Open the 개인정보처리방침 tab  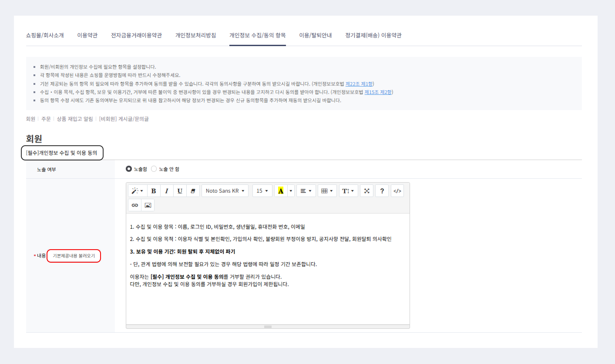(x=196, y=35)
